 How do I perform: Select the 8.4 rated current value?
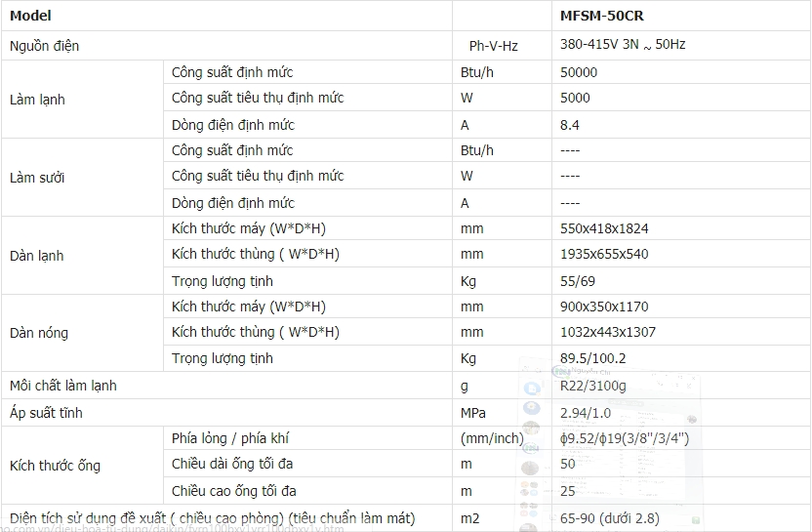(x=570, y=125)
